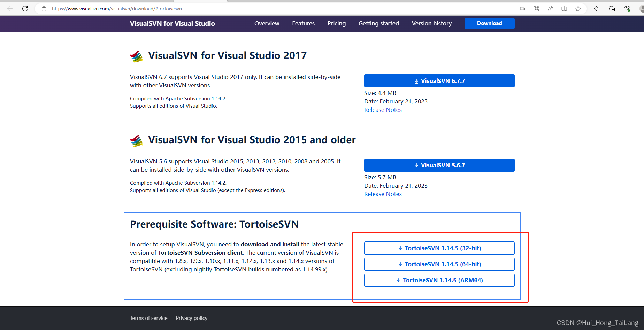
Task: Reload the page with refresh icon
Action: (x=25, y=9)
